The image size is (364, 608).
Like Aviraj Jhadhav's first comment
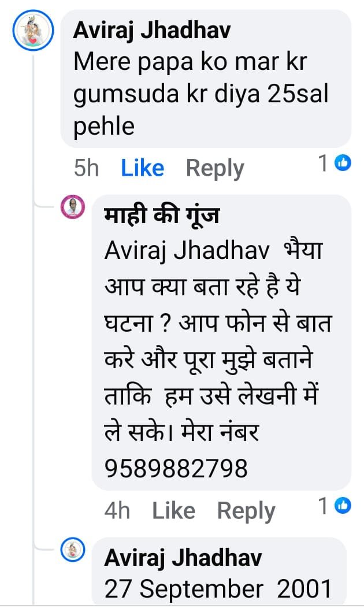pyautogui.click(x=142, y=168)
